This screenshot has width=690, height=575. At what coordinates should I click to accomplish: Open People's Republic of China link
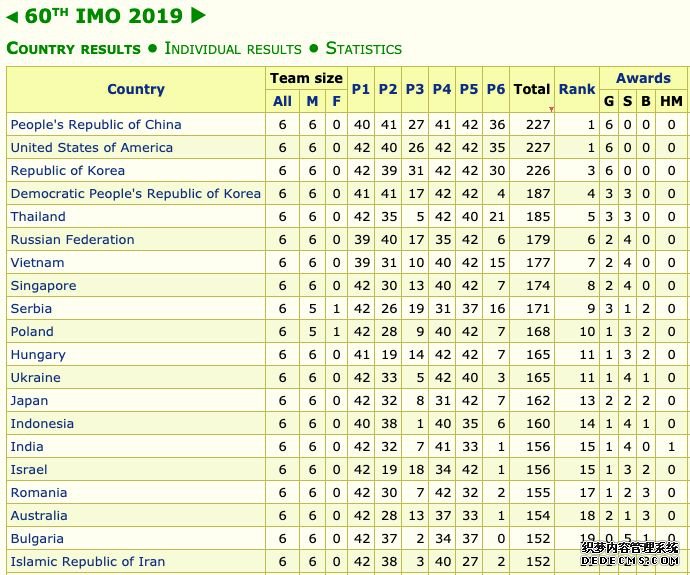pos(96,125)
